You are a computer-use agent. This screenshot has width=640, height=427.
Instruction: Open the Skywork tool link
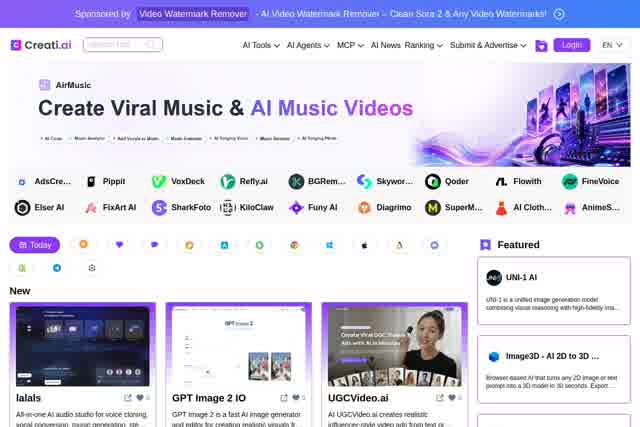385,181
